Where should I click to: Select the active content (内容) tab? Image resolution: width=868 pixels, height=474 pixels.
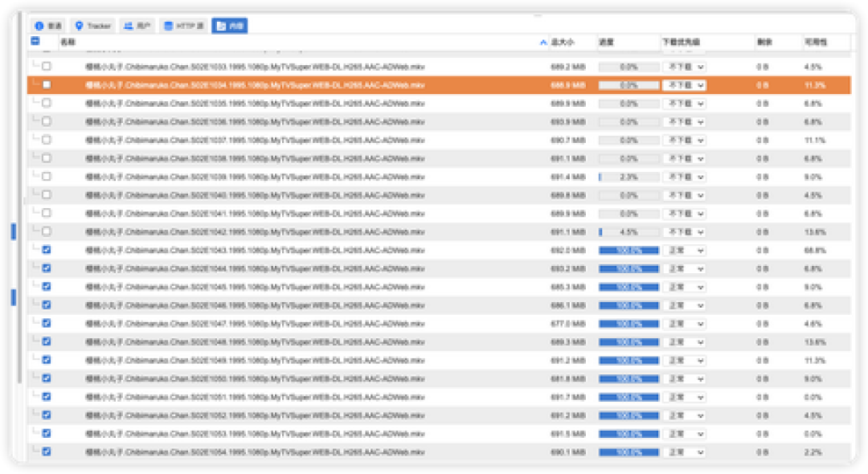tap(230, 26)
